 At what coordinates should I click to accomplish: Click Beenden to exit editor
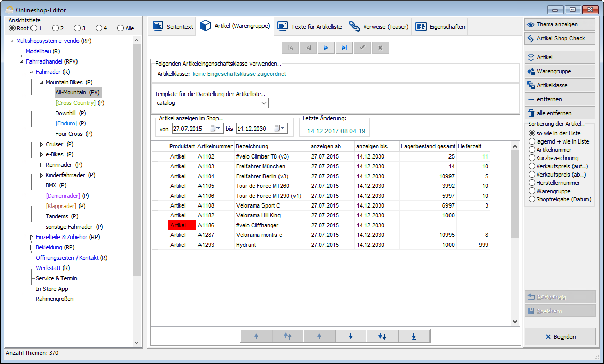(560, 337)
